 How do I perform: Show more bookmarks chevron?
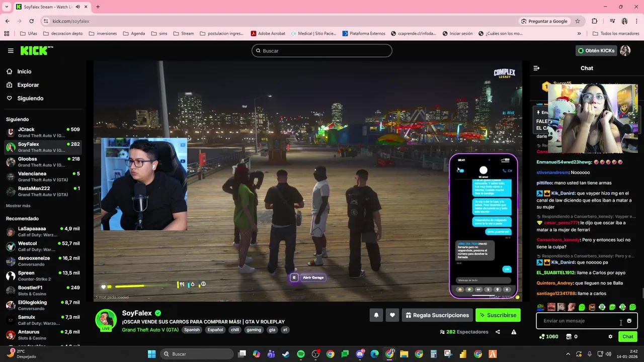tap(579, 34)
